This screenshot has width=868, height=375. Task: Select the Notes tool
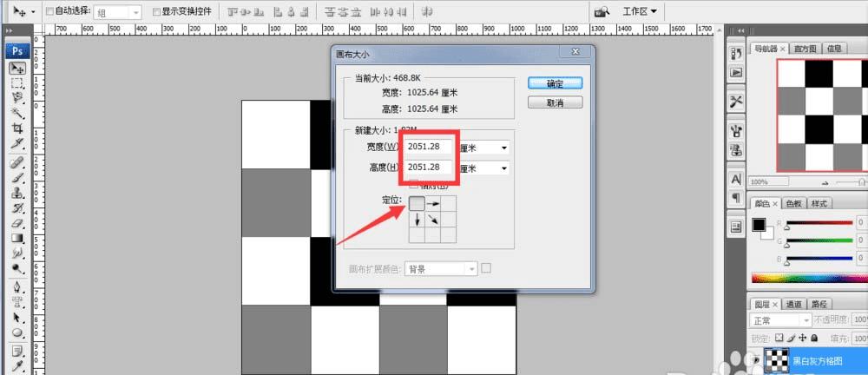tap(17, 351)
